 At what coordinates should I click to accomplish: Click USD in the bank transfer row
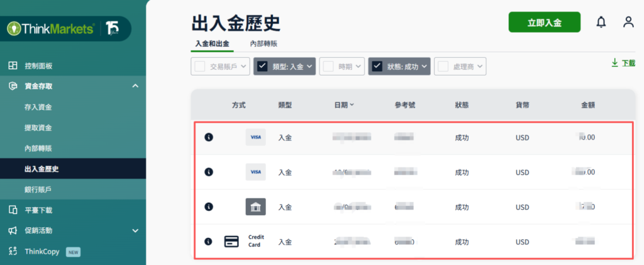tap(523, 208)
